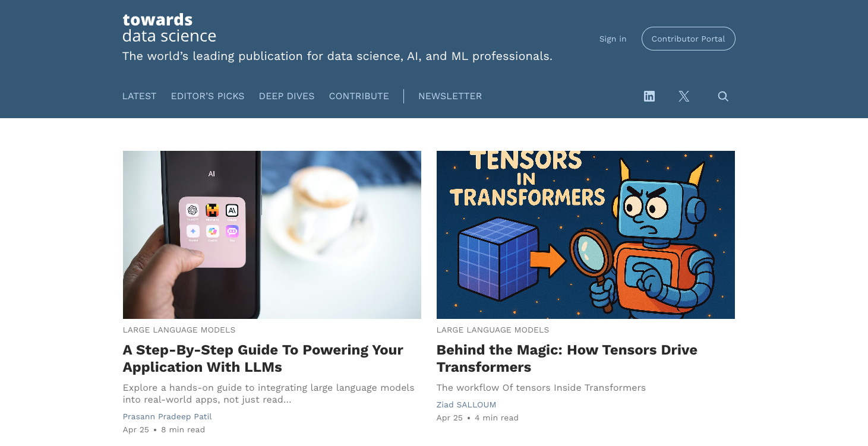868x446 pixels.
Task: Open the Contributor Portal button
Action: tap(688, 39)
